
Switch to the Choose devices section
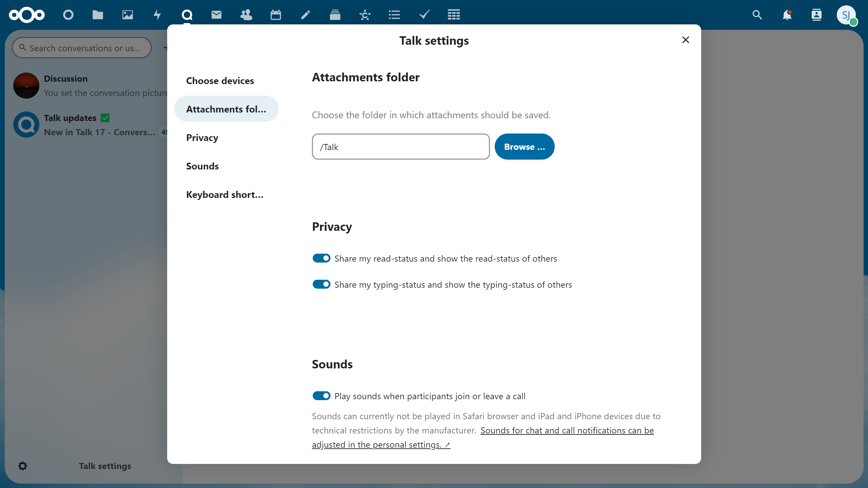click(220, 81)
